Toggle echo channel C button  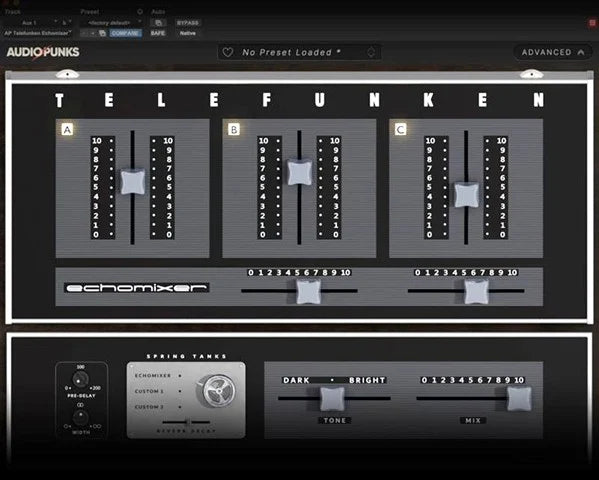(400, 130)
